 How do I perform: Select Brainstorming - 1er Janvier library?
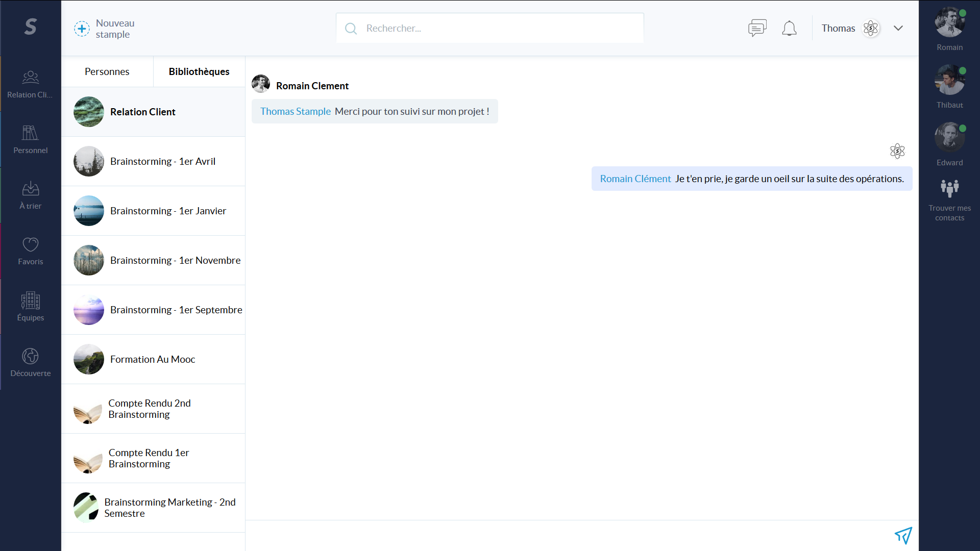(x=153, y=211)
